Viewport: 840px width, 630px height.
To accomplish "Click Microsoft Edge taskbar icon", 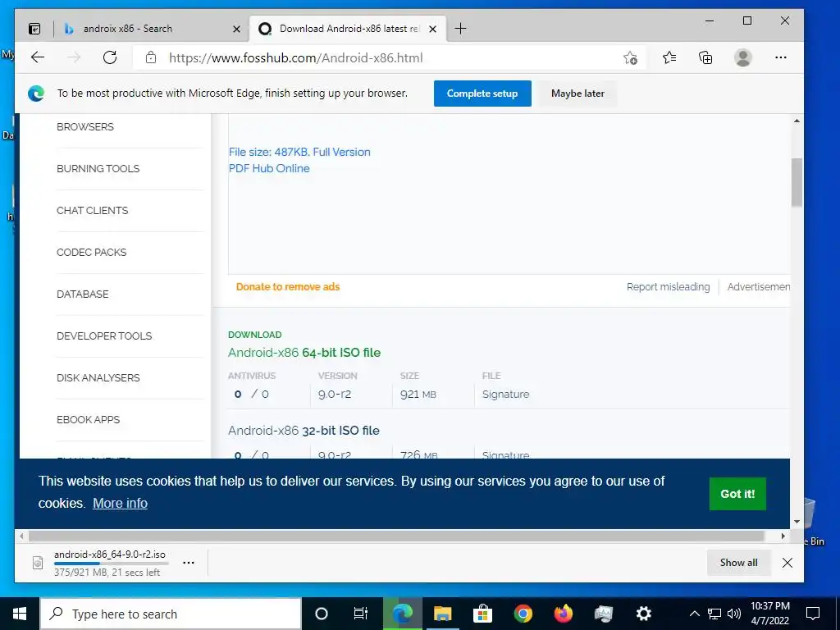I will click(x=402, y=614).
